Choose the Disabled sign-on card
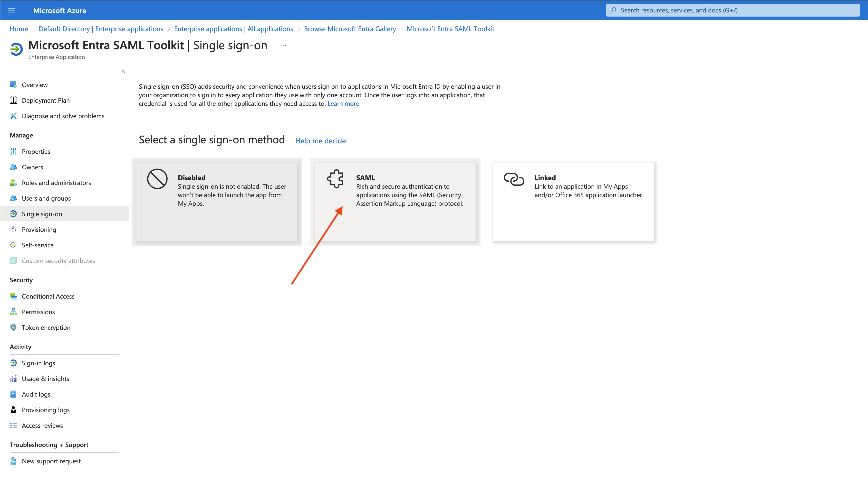868x487 pixels. pos(217,202)
